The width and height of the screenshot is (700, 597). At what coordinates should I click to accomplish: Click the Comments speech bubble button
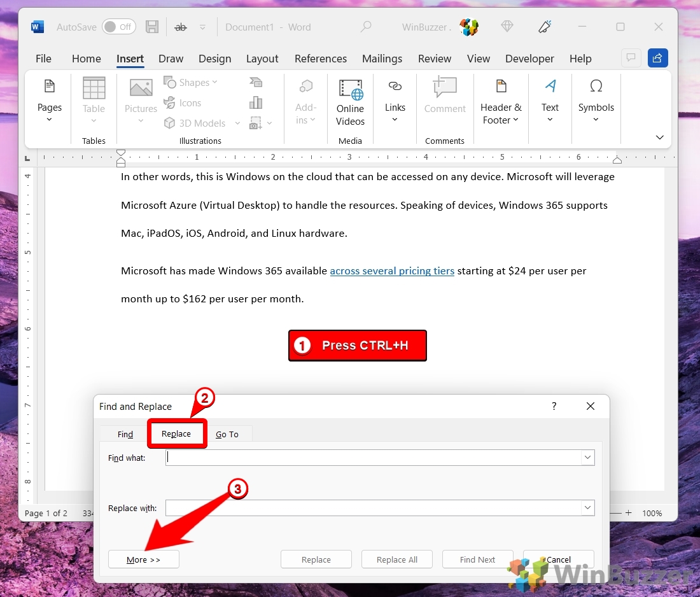(x=631, y=58)
